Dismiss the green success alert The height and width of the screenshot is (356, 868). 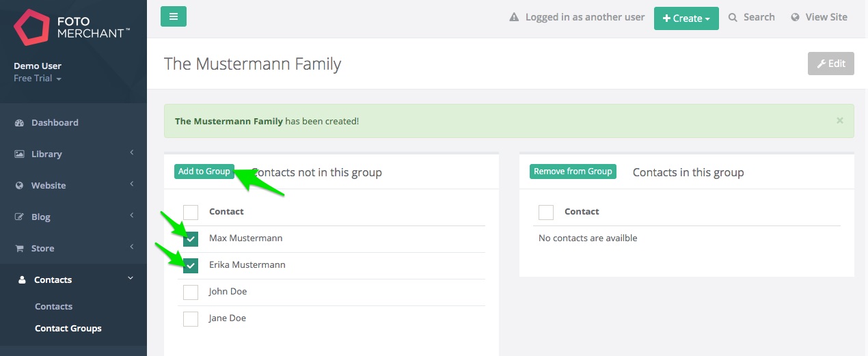840,120
